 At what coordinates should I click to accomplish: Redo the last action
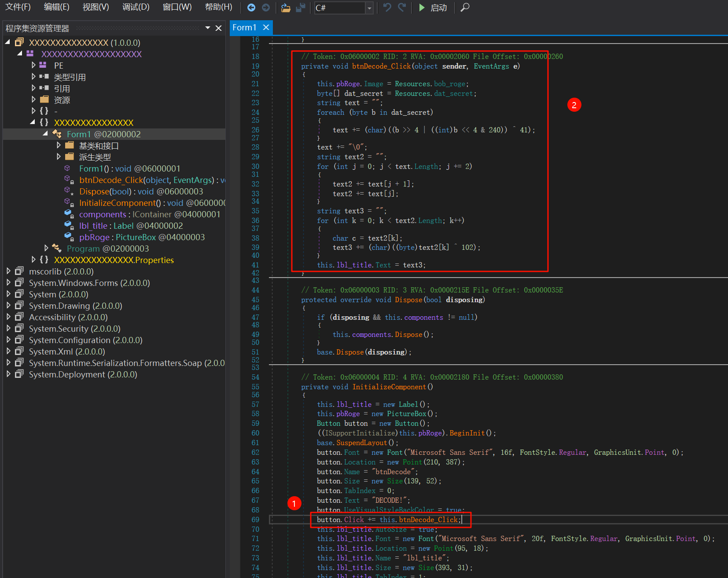[402, 7]
